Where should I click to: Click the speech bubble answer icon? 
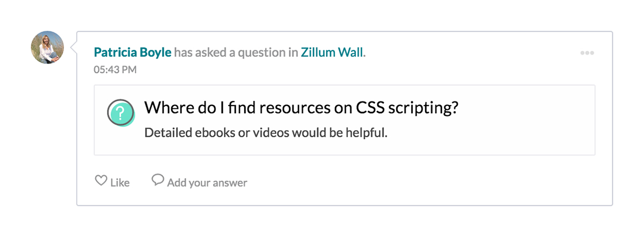[x=157, y=180]
